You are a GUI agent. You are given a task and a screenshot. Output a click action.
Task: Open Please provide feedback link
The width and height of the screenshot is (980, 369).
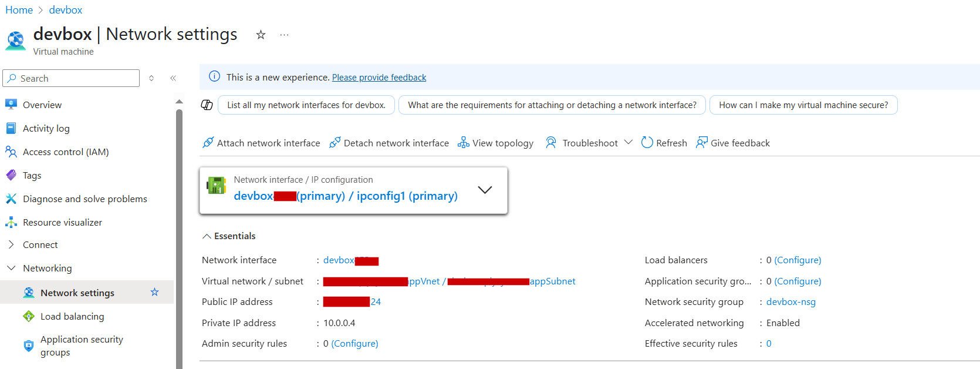pos(379,78)
